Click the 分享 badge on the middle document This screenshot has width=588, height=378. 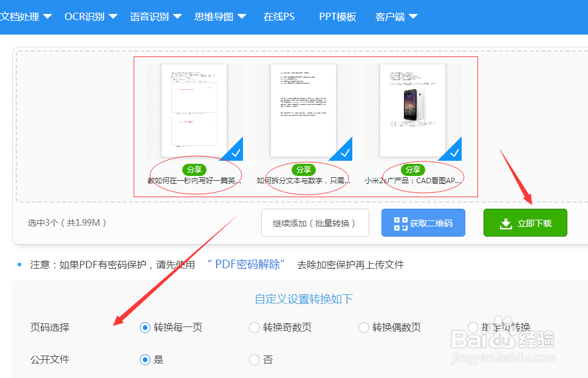tap(303, 170)
